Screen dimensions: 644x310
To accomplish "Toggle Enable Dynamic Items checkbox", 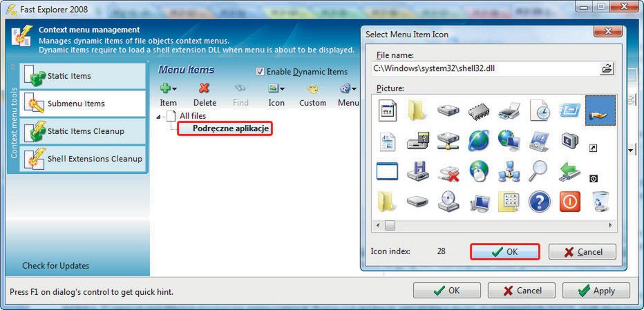I will coord(260,72).
